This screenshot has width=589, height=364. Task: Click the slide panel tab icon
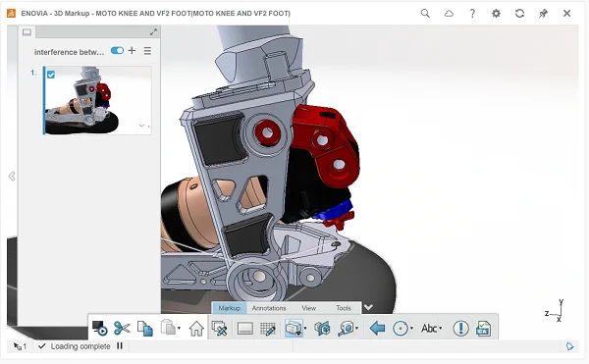click(x=27, y=32)
